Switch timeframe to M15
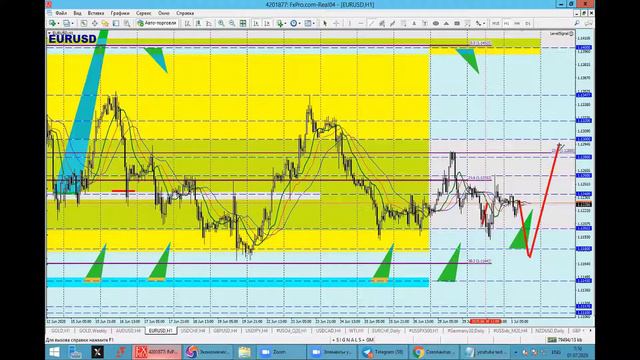Viewport: 640px width, 360px height. coord(496,23)
